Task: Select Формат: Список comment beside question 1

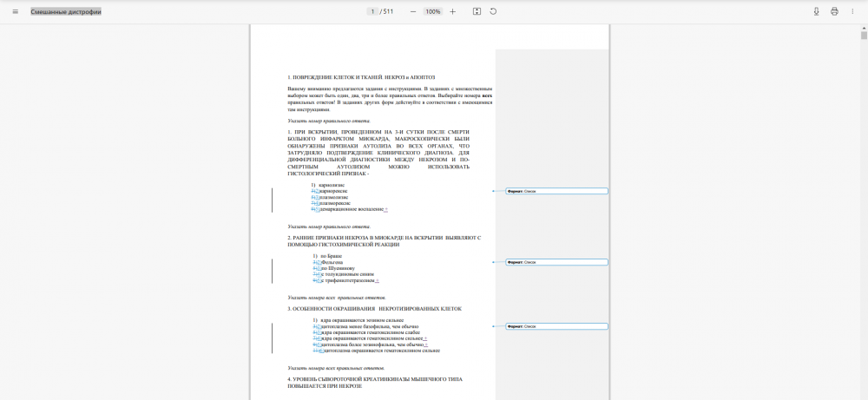Action: 556,191
